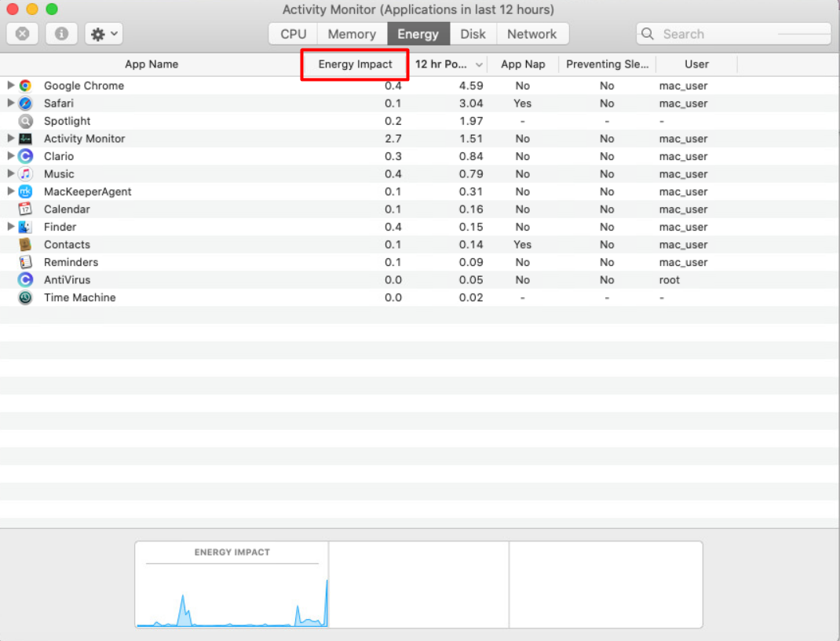Image resolution: width=840 pixels, height=641 pixels.
Task: Open the gear action menu
Action: (104, 34)
